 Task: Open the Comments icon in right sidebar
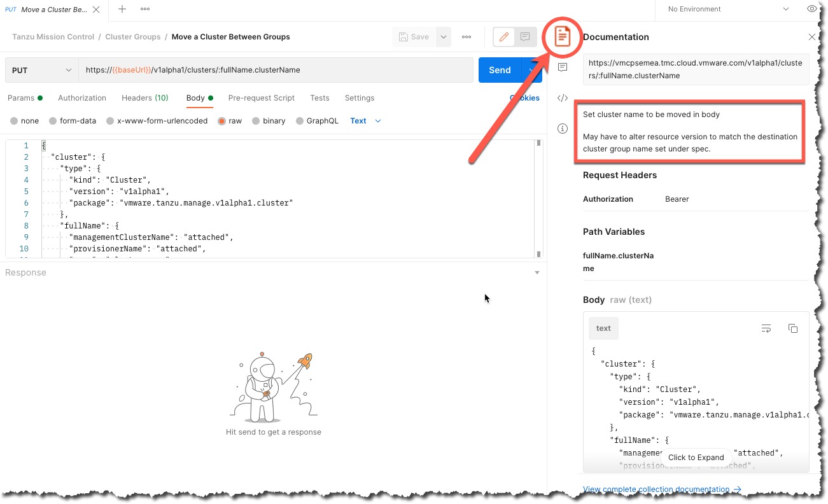[562, 67]
